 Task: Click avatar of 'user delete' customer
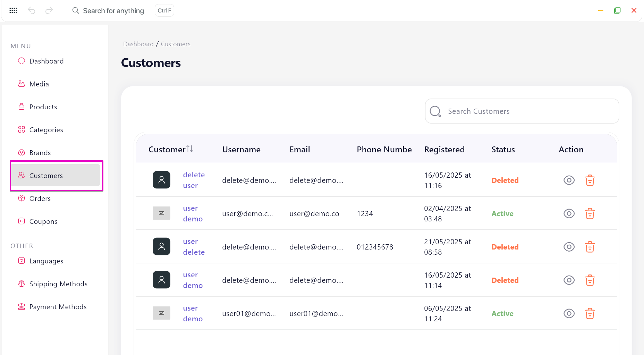[161, 246]
